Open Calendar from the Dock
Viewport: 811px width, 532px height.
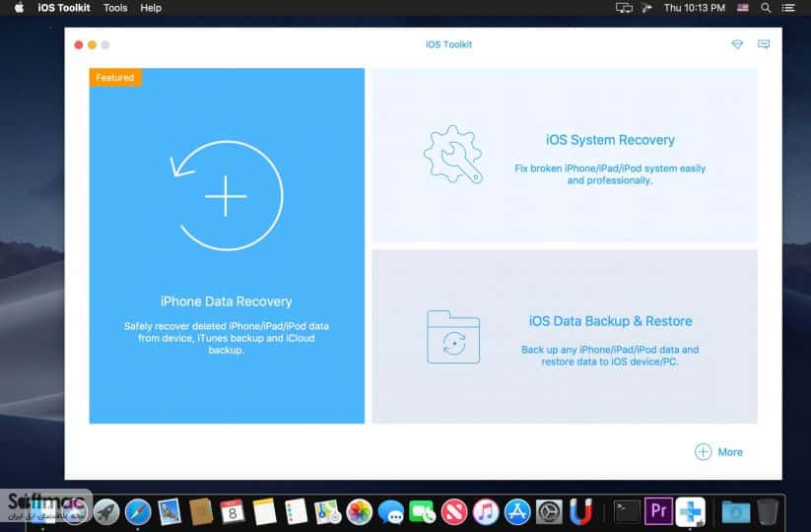pyautogui.click(x=233, y=512)
